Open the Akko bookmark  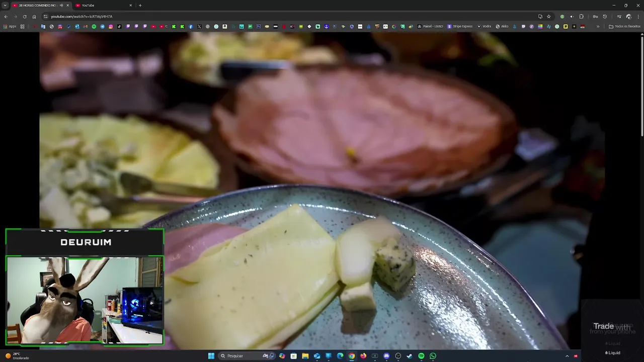click(502, 26)
